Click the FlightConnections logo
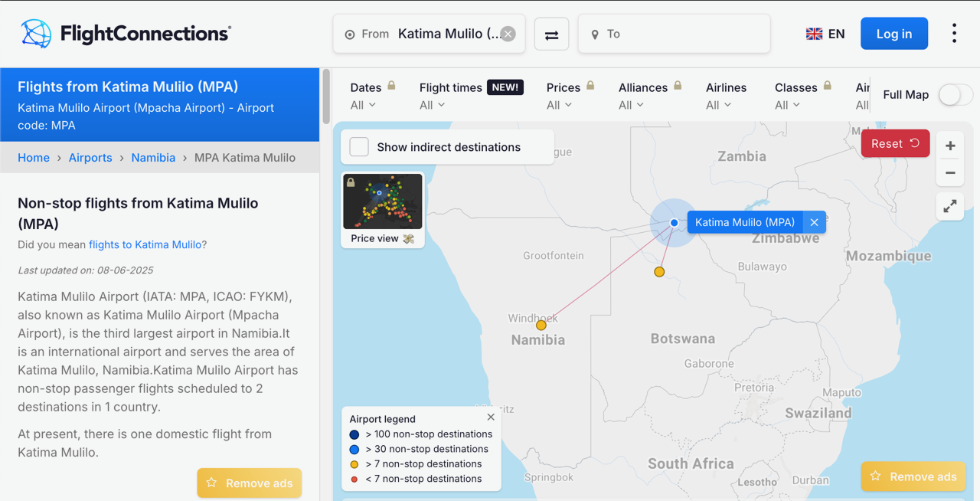 point(126,34)
